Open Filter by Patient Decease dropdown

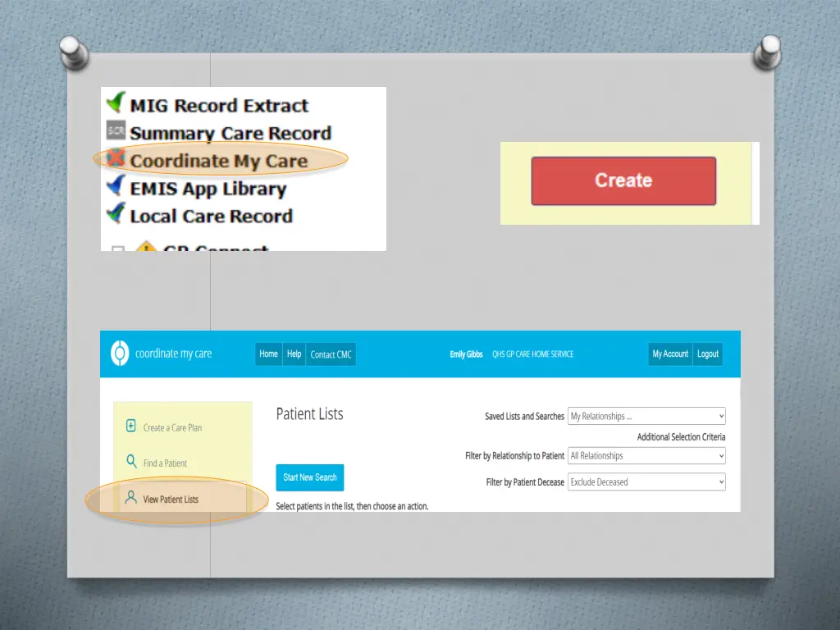(x=646, y=482)
